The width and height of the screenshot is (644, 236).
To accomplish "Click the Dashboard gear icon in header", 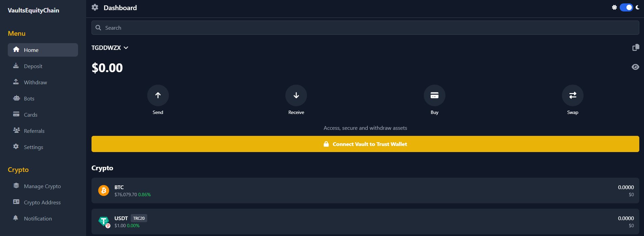I will pyautogui.click(x=95, y=7).
